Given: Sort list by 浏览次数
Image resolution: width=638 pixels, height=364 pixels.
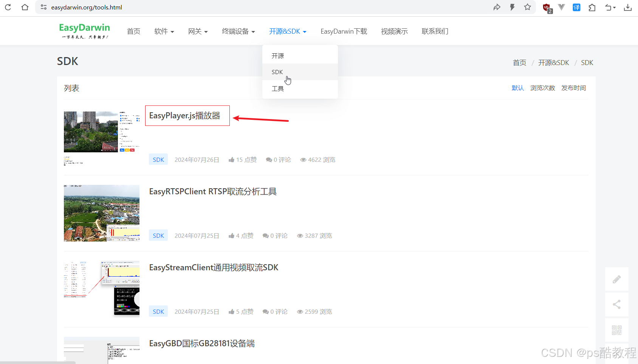Looking at the screenshot, I should (543, 88).
